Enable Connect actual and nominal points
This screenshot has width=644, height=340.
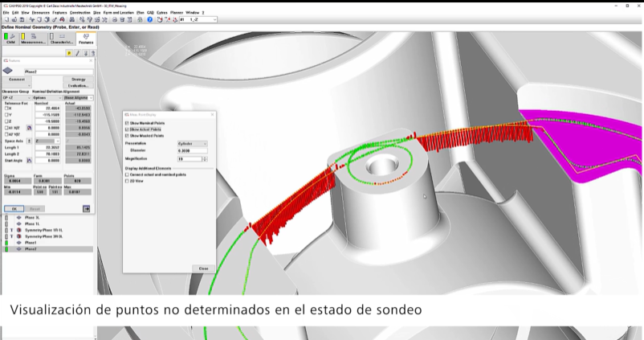click(127, 174)
